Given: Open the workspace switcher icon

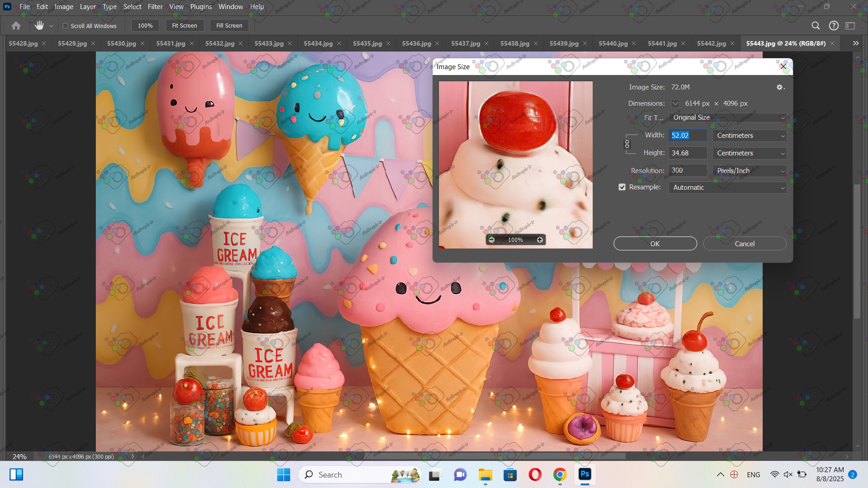Looking at the screenshot, I should pyautogui.click(x=850, y=26).
